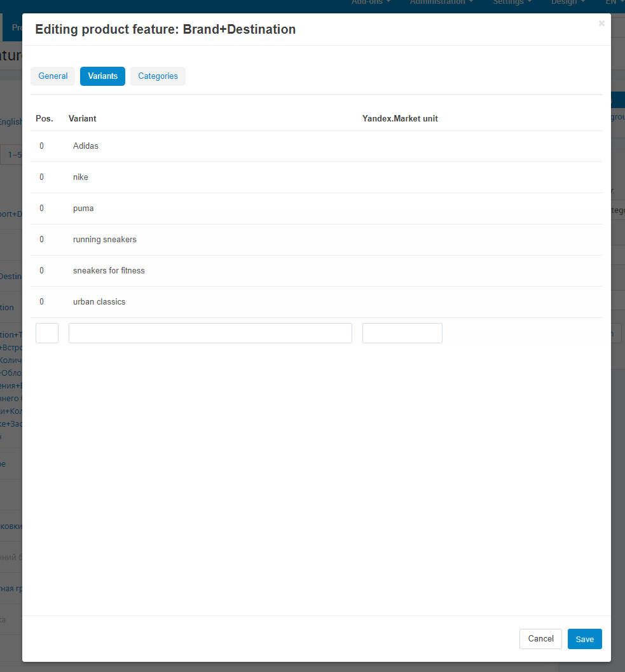Focus the new variant position field
The image size is (625, 672).
[47, 333]
